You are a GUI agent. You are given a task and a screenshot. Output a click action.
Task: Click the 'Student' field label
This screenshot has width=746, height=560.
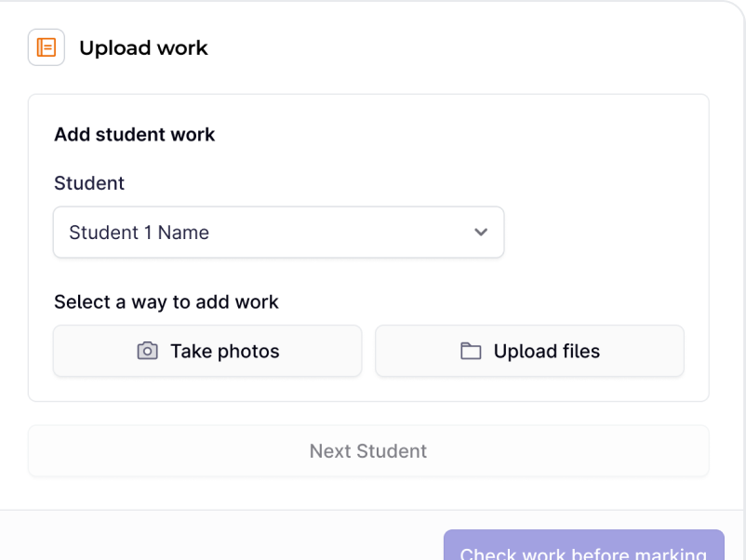pyautogui.click(x=89, y=183)
